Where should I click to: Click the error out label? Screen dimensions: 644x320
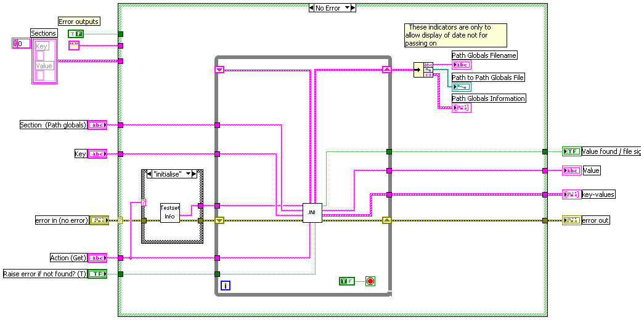(595, 220)
